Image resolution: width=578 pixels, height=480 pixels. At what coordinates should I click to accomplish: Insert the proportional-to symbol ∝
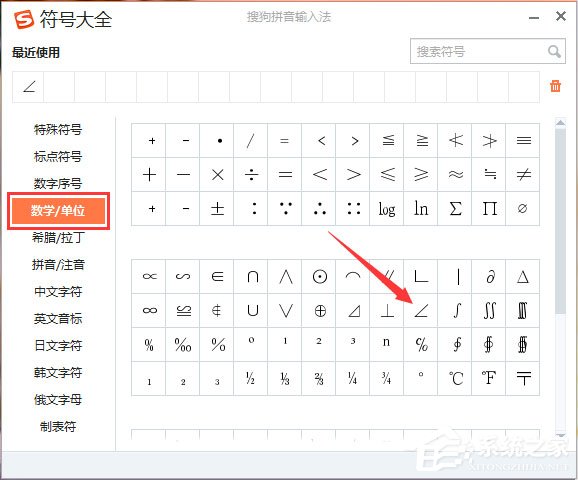(x=149, y=276)
